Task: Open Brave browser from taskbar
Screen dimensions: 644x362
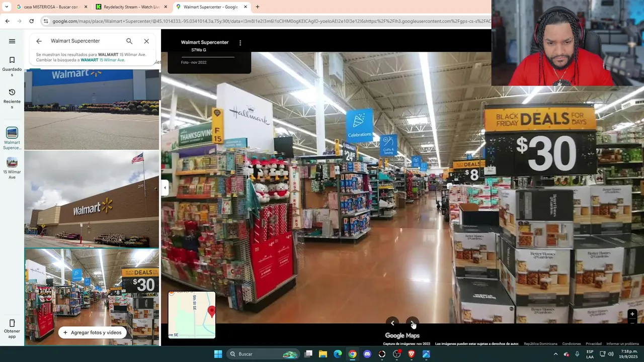Action: 412,354
